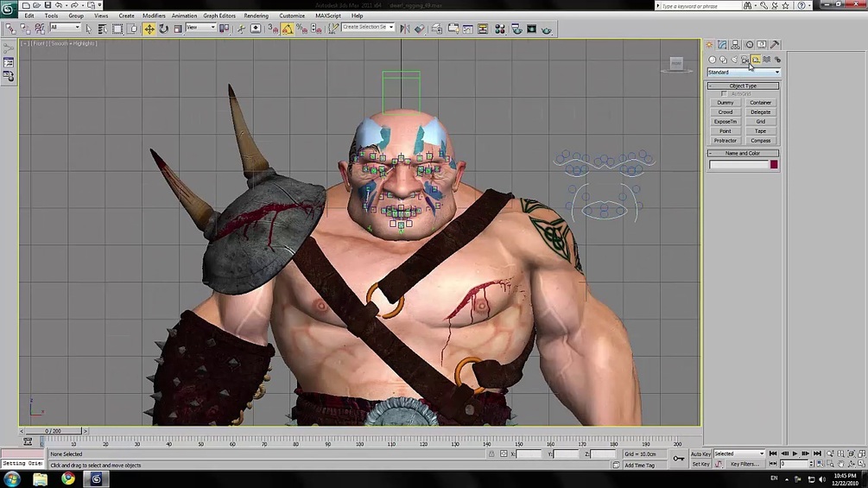Click the Render Production teapot icon

(547, 29)
